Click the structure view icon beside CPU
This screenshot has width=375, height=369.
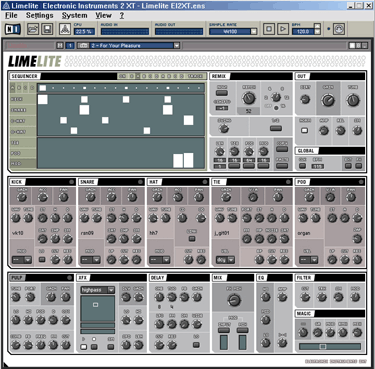point(65,29)
